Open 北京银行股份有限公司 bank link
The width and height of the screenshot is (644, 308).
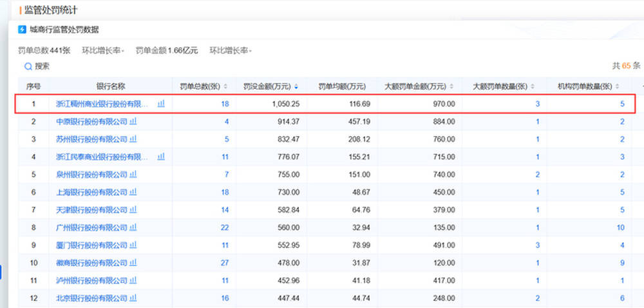pos(91,298)
